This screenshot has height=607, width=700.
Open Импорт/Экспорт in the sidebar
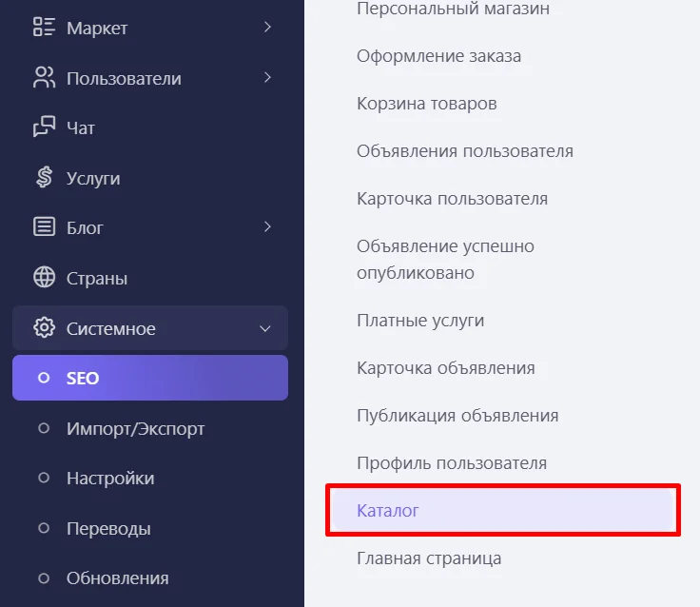(x=135, y=429)
